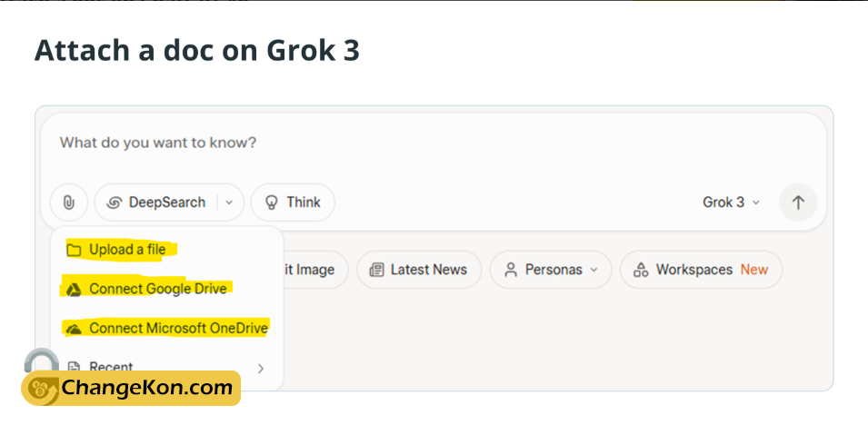Toggle the Think mode button
This screenshot has height=425, width=868.
pos(293,203)
